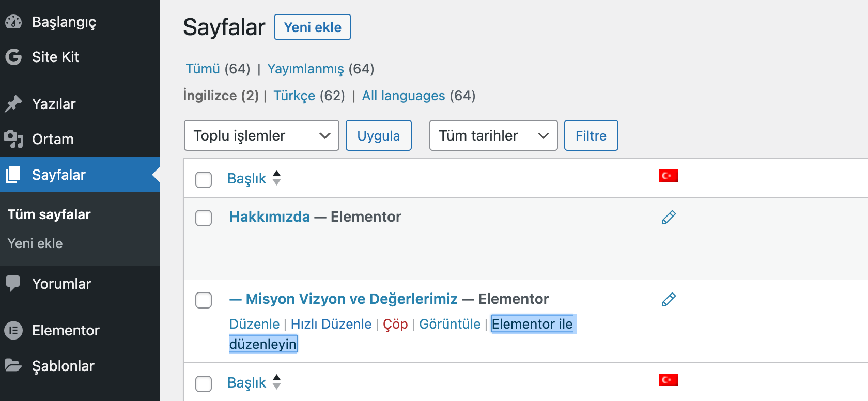This screenshot has width=868, height=401.
Task: Select the Hakkımızda row checkbox
Action: pos(204,218)
